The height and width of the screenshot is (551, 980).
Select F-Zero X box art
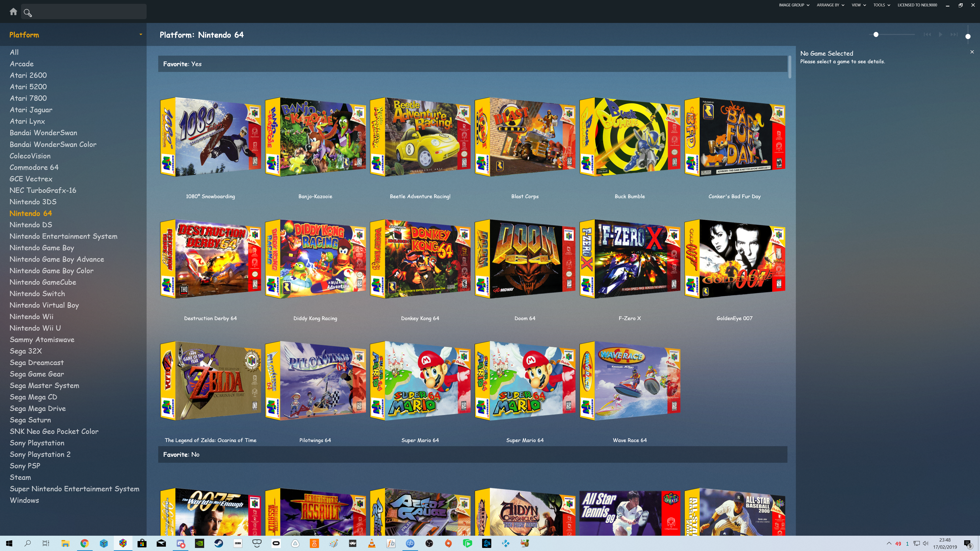coord(630,259)
